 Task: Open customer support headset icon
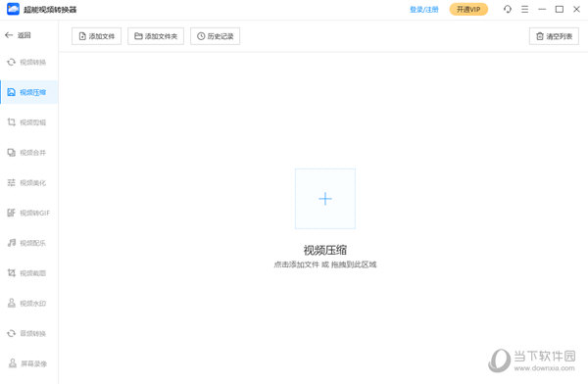(x=508, y=9)
